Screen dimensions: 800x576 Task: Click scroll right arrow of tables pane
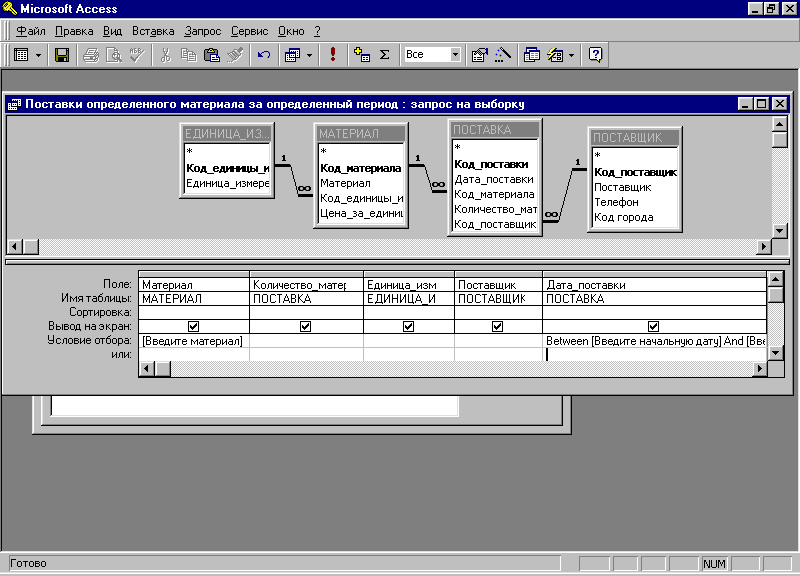[763, 247]
